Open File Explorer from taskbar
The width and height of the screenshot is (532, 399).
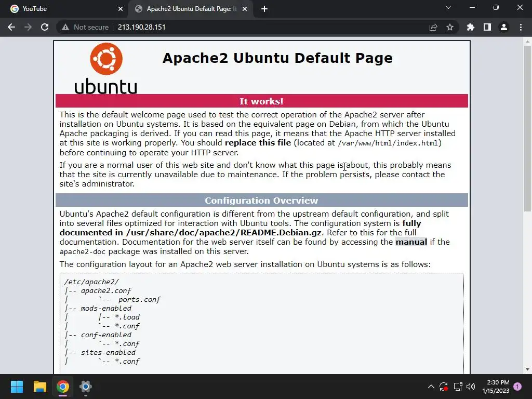(x=39, y=387)
